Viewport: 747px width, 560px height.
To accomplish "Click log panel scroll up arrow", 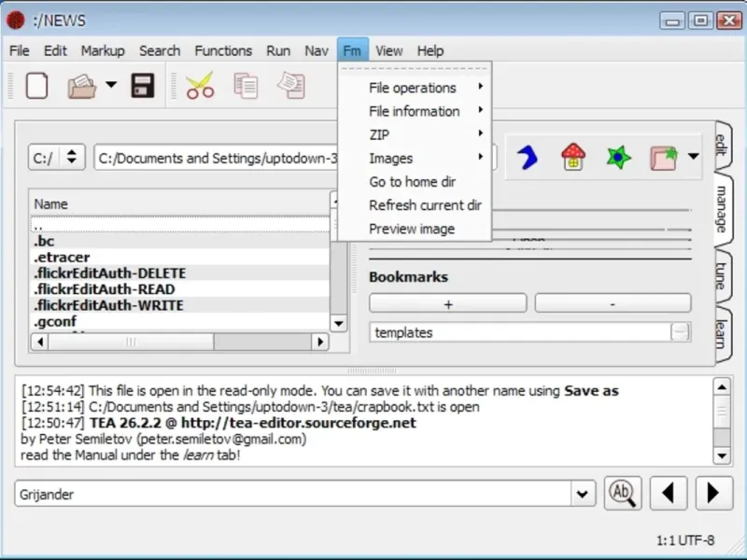I will 722,386.
